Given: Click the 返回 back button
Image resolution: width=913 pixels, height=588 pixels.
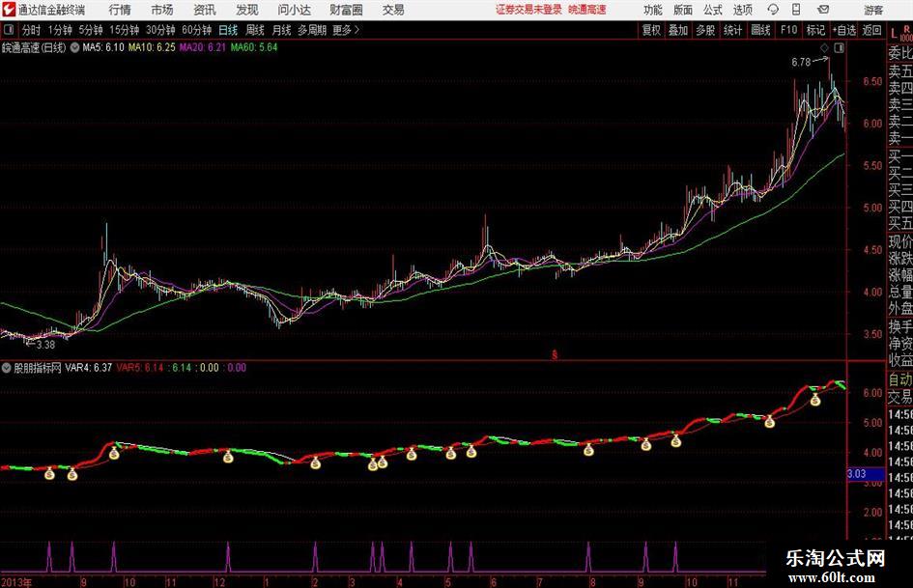Looking at the screenshot, I should (x=871, y=30).
